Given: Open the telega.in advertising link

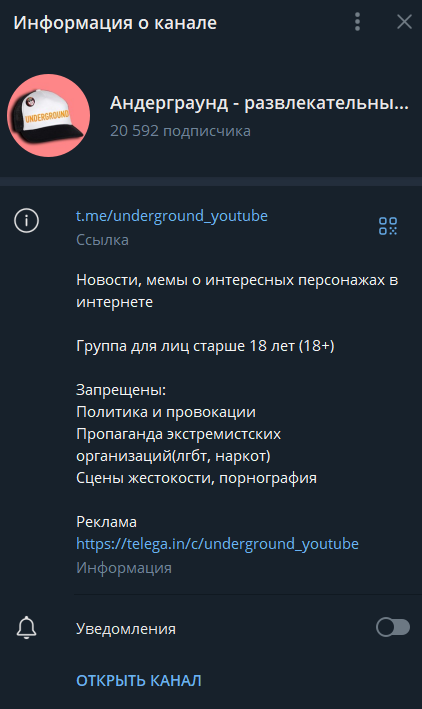Looking at the screenshot, I should tap(217, 544).
